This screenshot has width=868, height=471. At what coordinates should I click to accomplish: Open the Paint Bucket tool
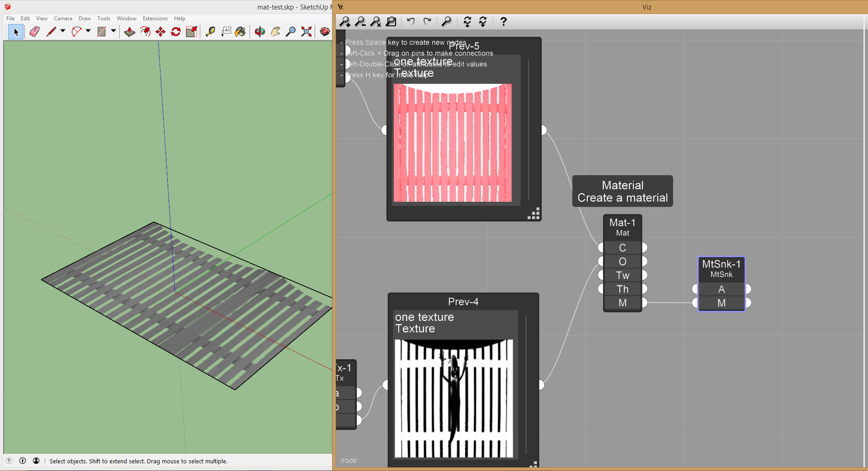point(240,32)
